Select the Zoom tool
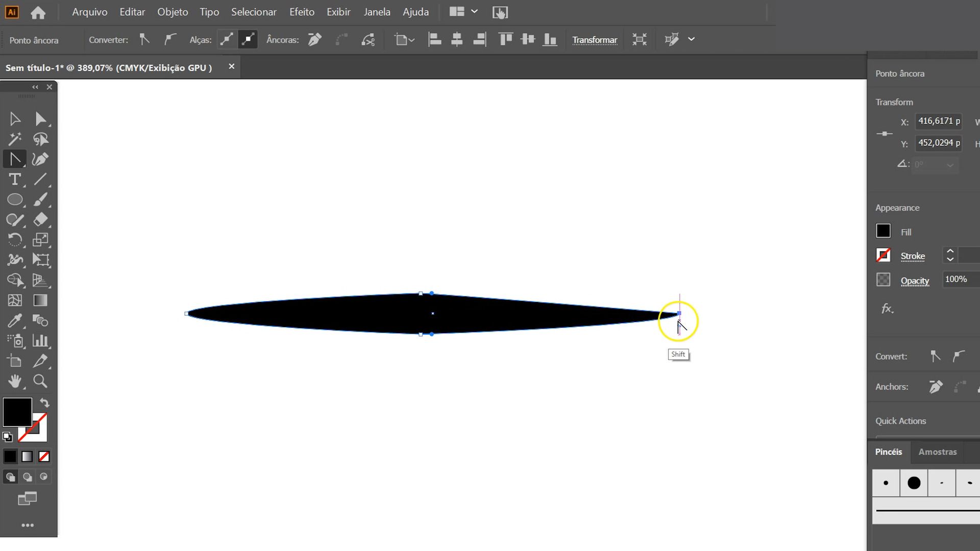This screenshot has width=980, height=551. [x=40, y=381]
